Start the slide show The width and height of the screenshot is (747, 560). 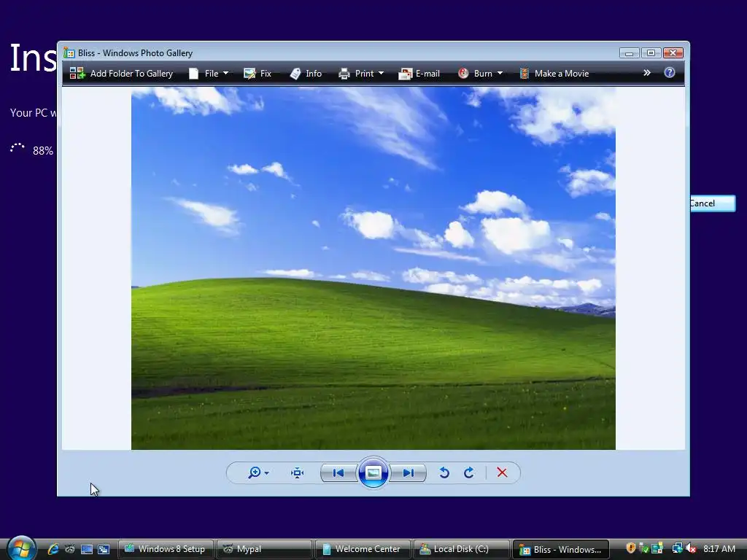point(373,472)
